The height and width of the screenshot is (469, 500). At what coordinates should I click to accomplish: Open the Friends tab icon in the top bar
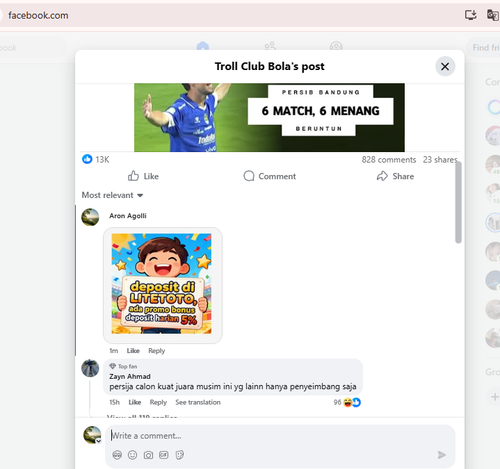tap(270, 46)
